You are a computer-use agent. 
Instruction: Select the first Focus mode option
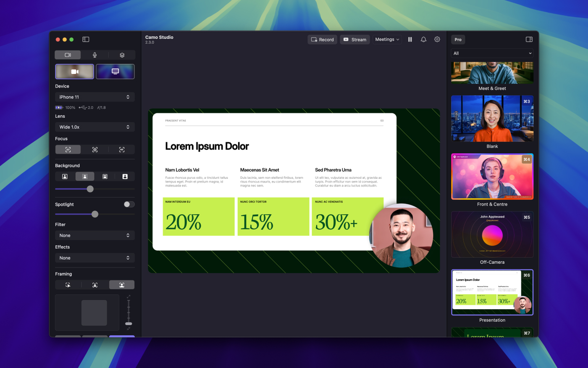(68, 150)
